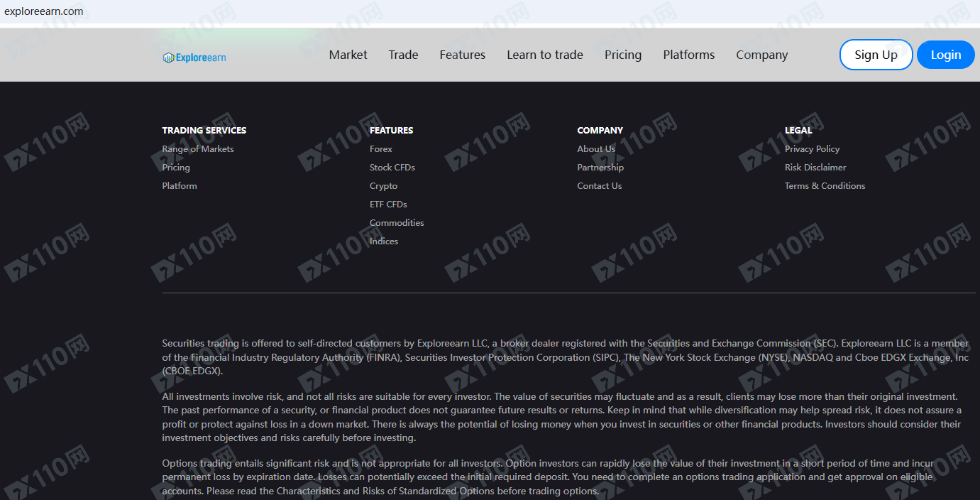Open the Terms & Conditions link
Screen dimensions: 980x500
click(x=825, y=186)
